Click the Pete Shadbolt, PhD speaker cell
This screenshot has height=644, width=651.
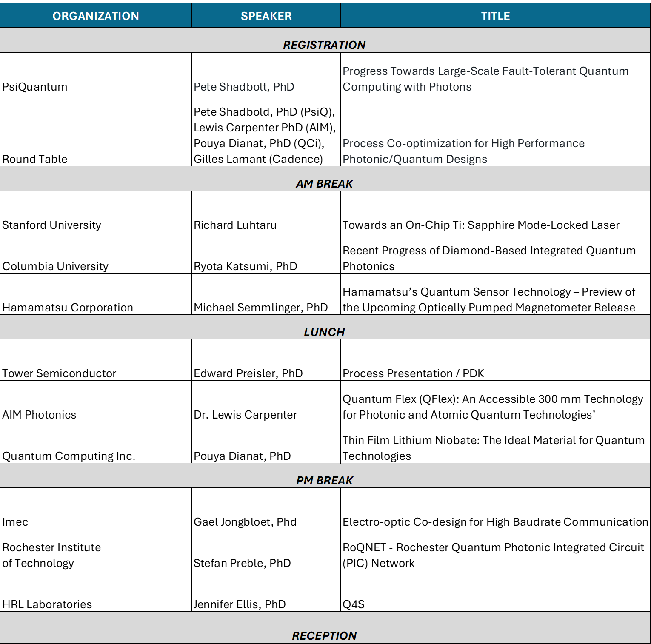click(266, 73)
